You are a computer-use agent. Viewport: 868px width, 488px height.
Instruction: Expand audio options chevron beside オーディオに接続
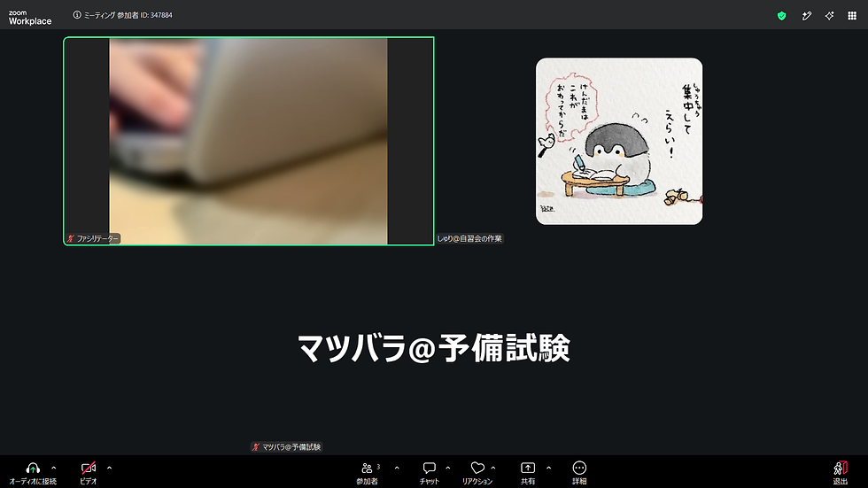click(54, 469)
